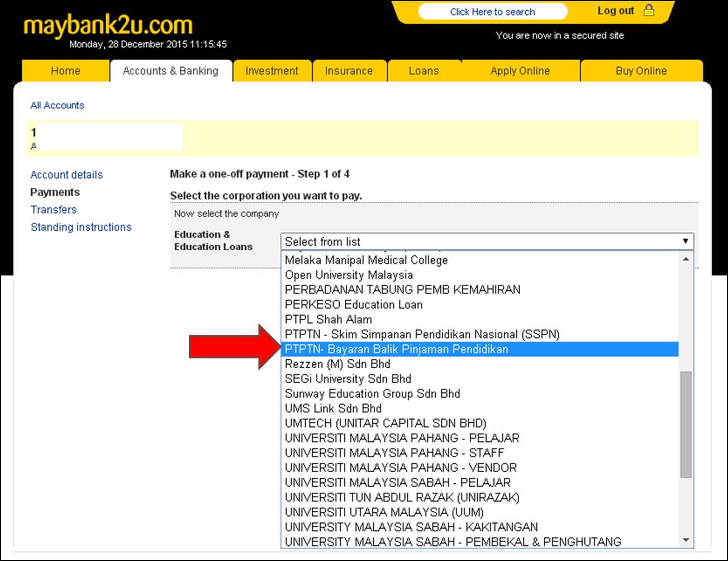Click the 'Select from list' combo box
This screenshot has height=561, width=728.
click(x=487, y=241)
